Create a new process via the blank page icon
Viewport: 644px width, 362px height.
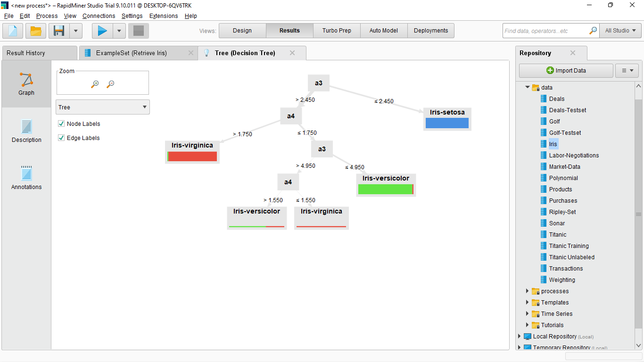pos(12,30)
